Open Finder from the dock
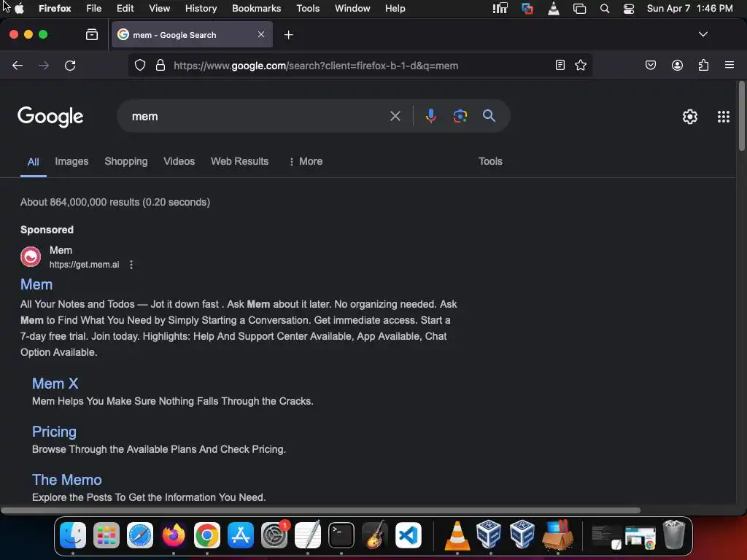 (x=73, y=535)
